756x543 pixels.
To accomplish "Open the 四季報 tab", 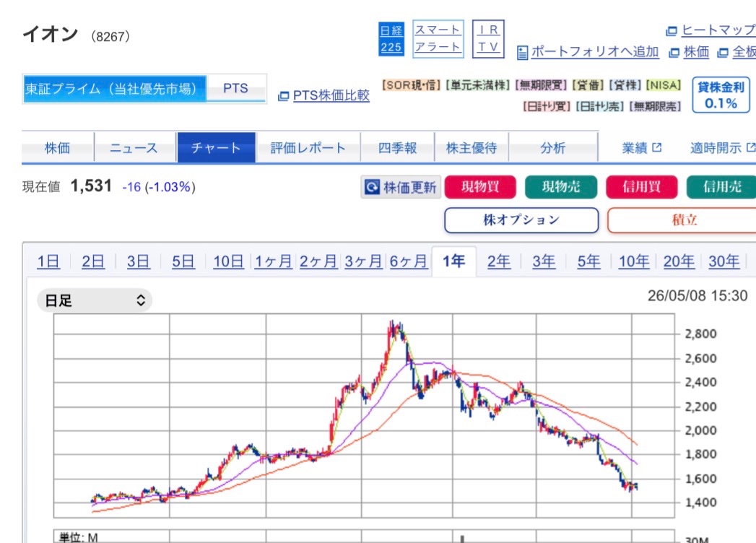I will point(397,147).
